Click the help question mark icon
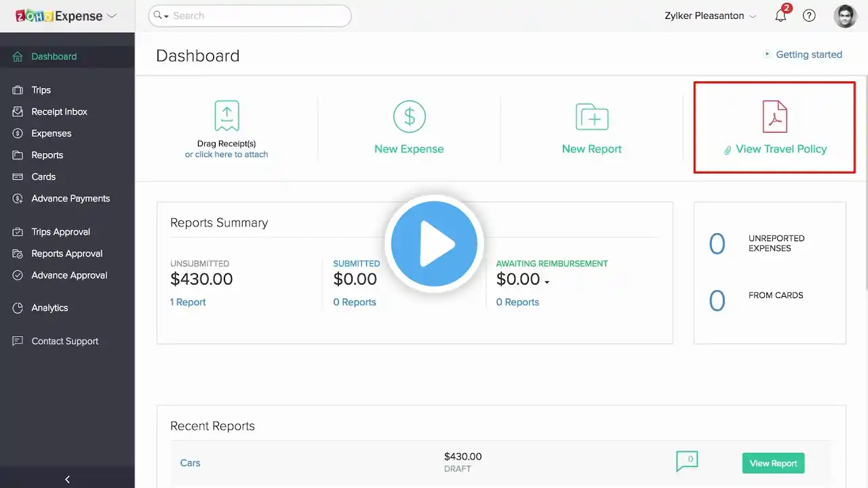 click(809, 16)
